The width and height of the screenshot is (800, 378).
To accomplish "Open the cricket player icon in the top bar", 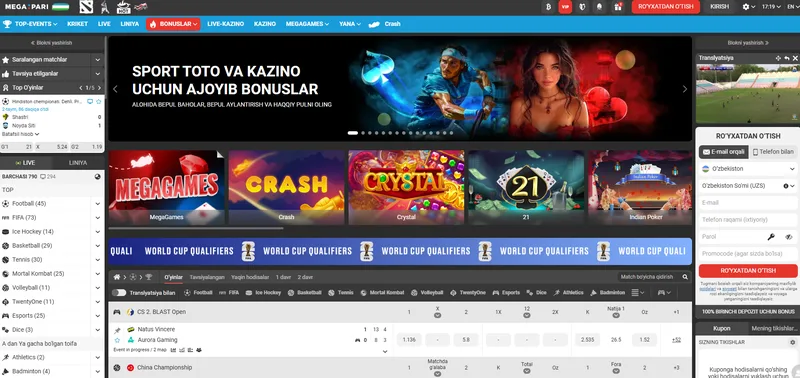I will click(x=105, y=7).
